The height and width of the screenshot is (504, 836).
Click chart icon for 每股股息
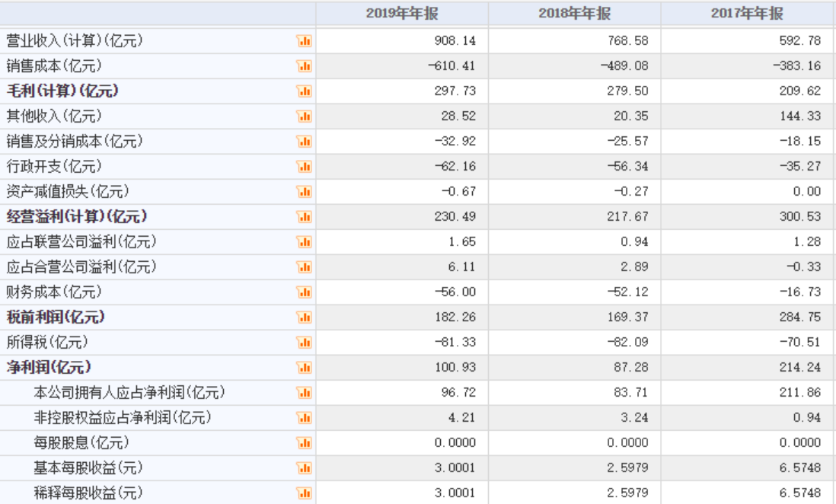click(x=305, y=443)
